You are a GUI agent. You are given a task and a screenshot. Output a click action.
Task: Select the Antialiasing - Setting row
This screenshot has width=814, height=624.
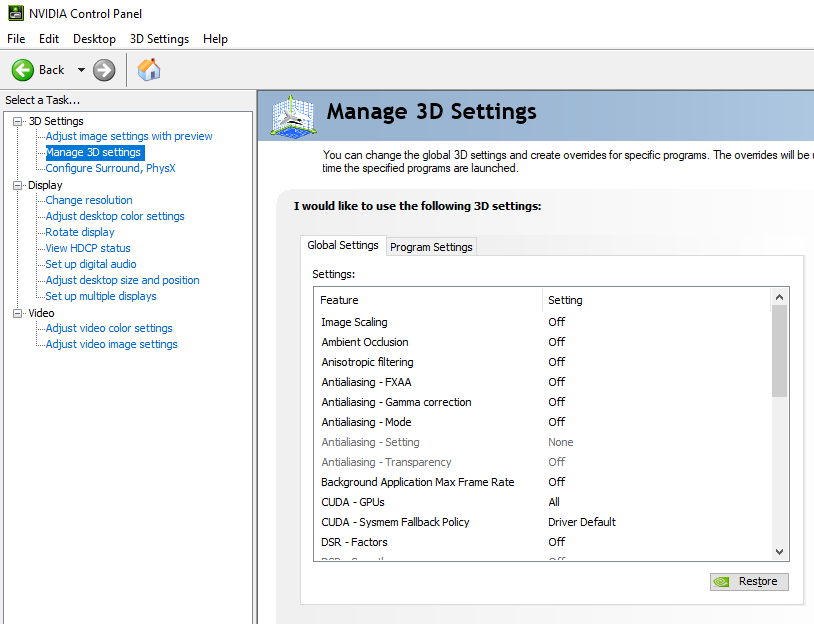click(542, 442)
